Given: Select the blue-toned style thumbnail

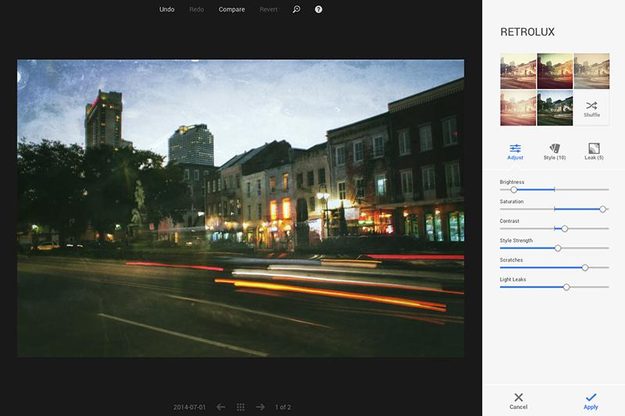Looking at the screenshot, I should point(555,108).
